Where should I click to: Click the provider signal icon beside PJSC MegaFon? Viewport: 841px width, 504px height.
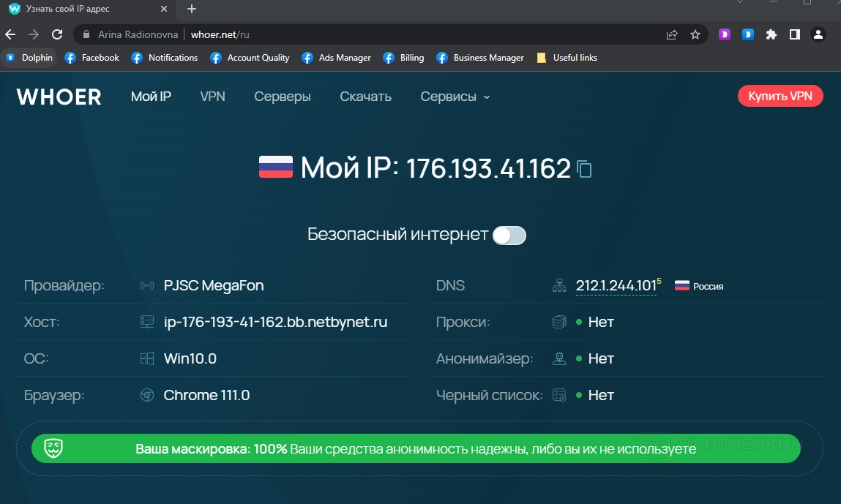(x=147, y=285)
